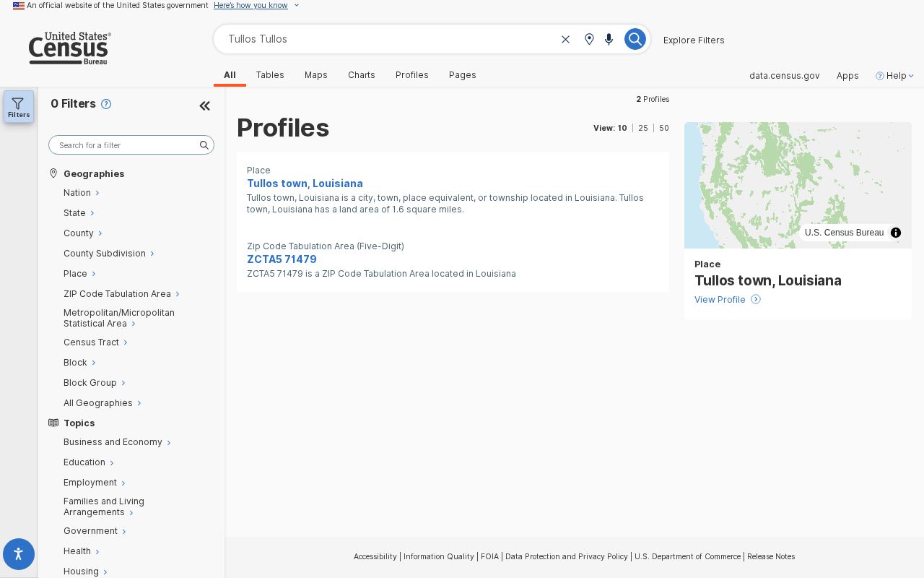924x578 pixels.
Task: Show 25 results per page
Action: 643,128
